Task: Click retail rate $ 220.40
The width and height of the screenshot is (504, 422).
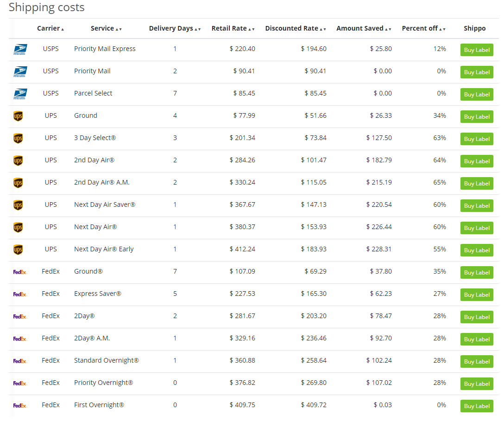Action: tap(242, 49)
